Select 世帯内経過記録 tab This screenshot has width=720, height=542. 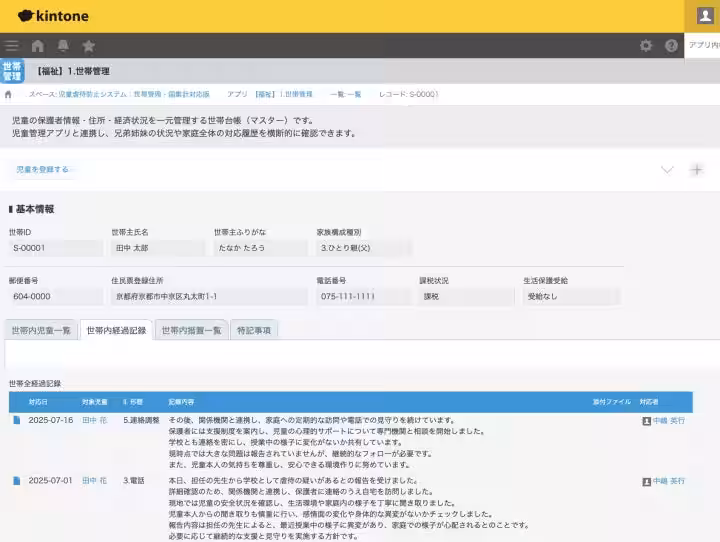[x=116, y=330]
